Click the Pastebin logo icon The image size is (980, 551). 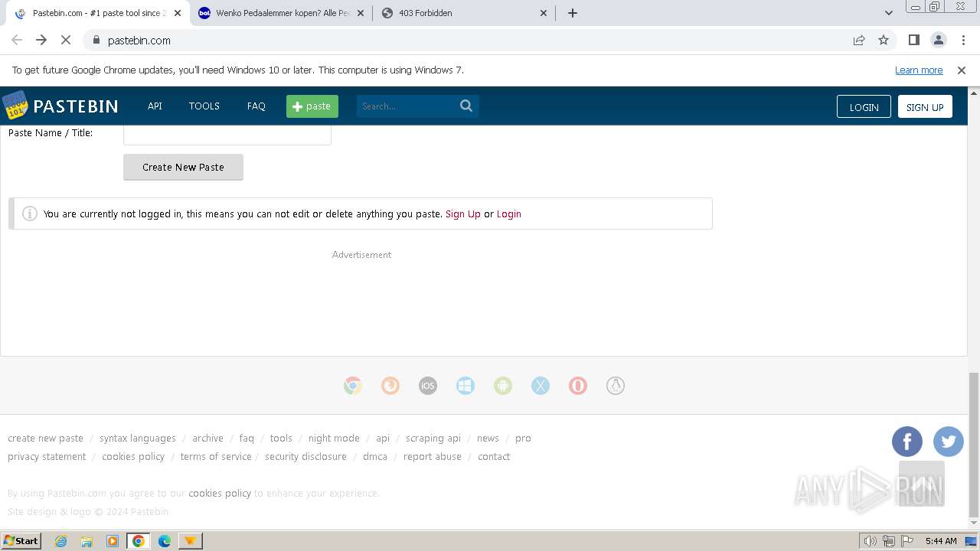(x=15, y=106)
